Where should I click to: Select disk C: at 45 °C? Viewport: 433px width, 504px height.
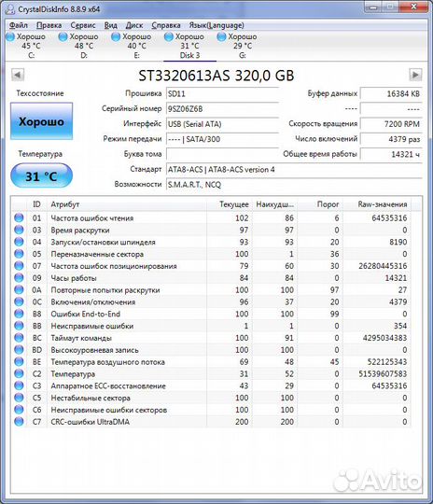tap(26, 46)
